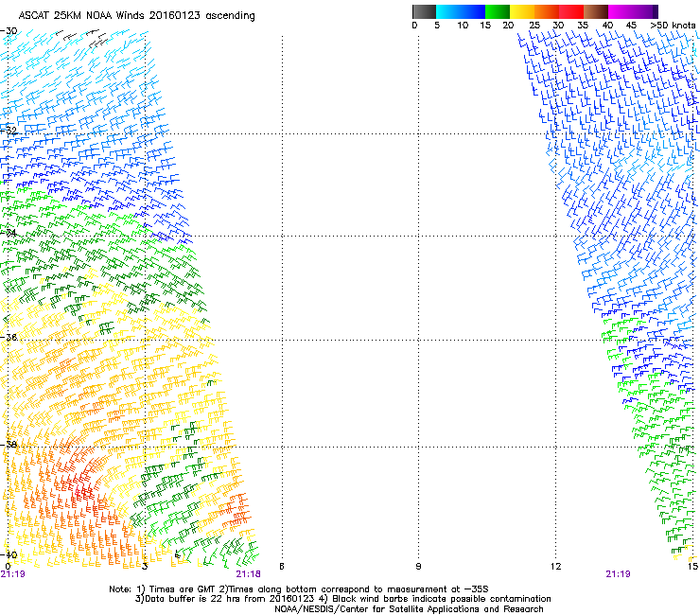Click the '20' label under the color bar
The width and height of the screenshot is (700, 615).
coord(508,26)
